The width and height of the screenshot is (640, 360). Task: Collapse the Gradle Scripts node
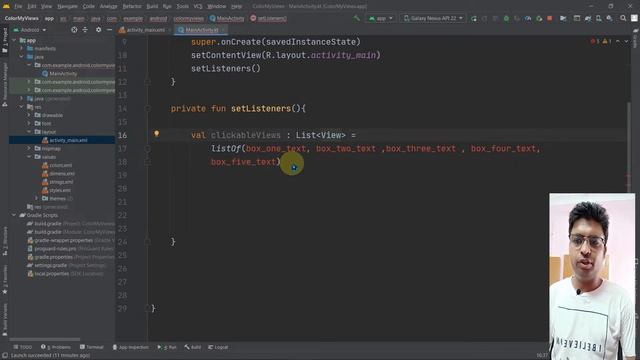click(x=14, y=215)
